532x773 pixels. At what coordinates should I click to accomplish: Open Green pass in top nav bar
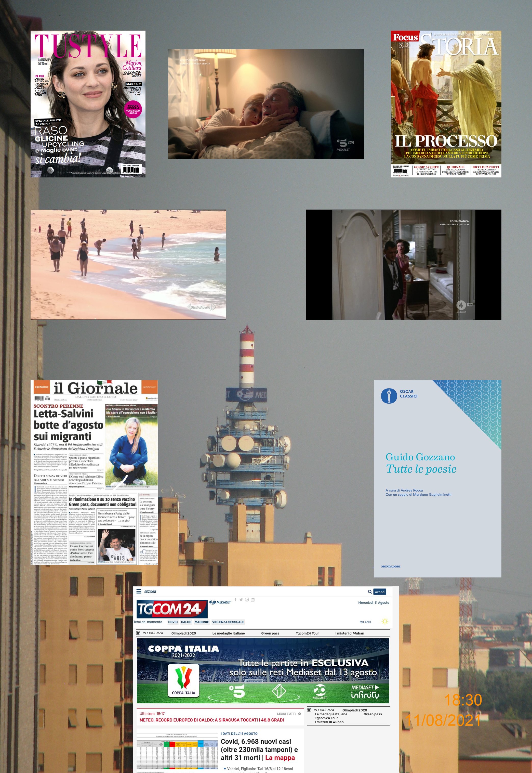click(x=270, y=633)
